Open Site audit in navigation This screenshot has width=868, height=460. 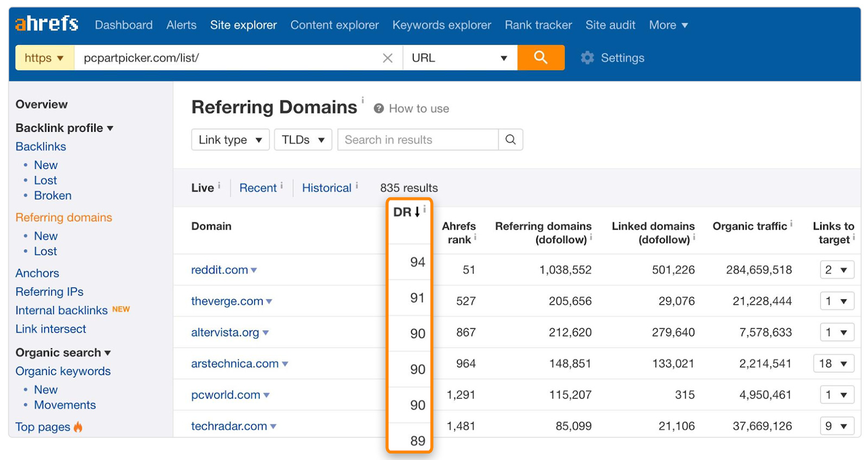pyautogui.click(x=610, y=25)
